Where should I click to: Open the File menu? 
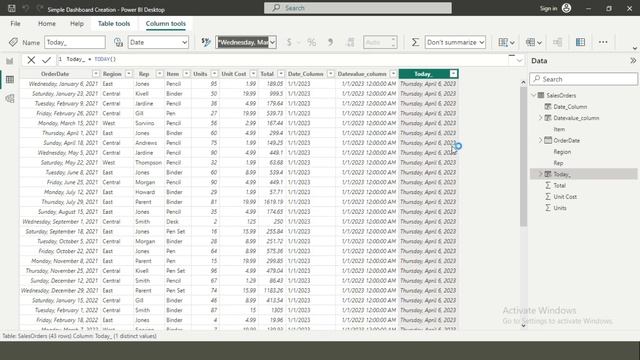[x=16, y=24]
